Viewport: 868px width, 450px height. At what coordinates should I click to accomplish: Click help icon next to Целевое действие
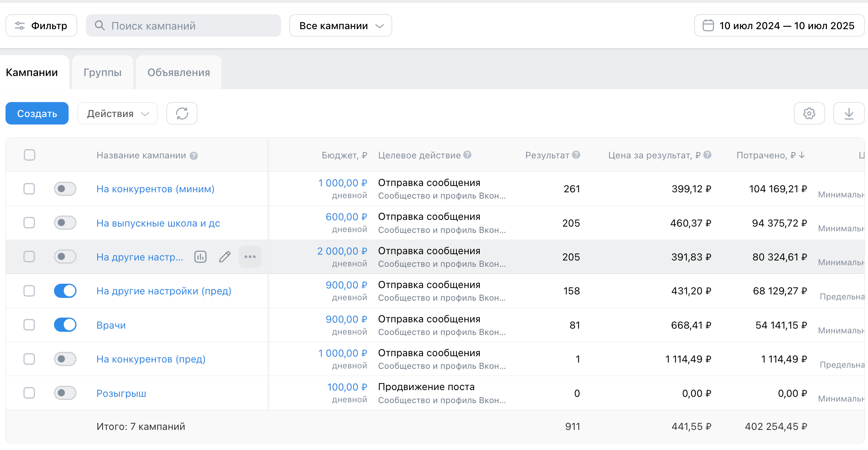(467, 155)
